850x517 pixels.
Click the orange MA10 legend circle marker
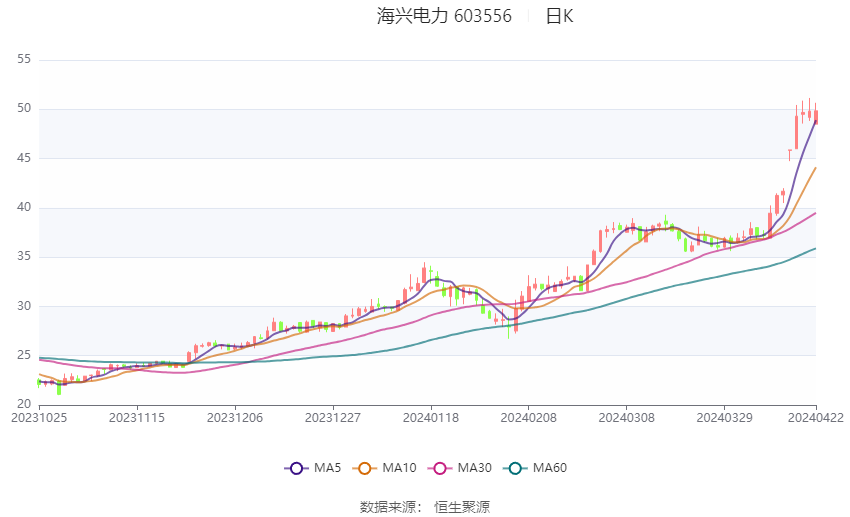click(365, 468)
